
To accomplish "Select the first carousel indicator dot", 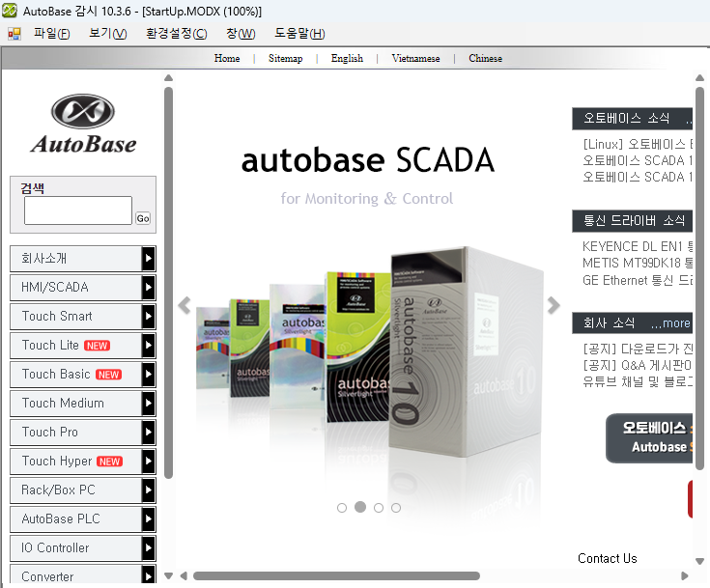I will pos(342,508).
